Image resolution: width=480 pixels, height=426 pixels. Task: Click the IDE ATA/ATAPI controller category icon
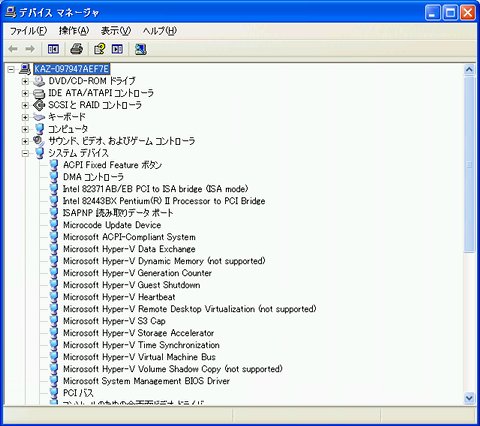pyautogui.click(x=39, y=93)
